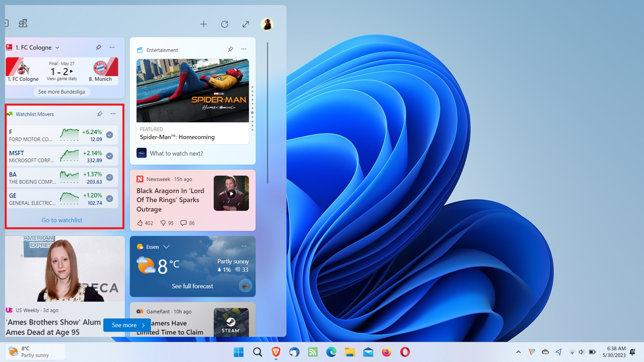Open more options for the Watchlist Movers widget
This screenshot has height=362, width=644.
(113, 114)
